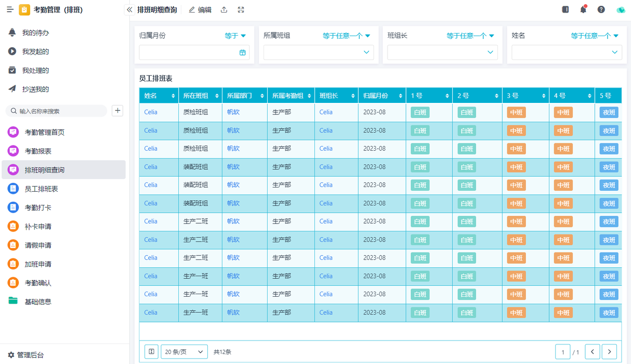The width and height of the screenshot is (631, 364).
Task: Collapse the sidebar with double-chevron icon
Action: pyautogui.click(x=129, y=9)
